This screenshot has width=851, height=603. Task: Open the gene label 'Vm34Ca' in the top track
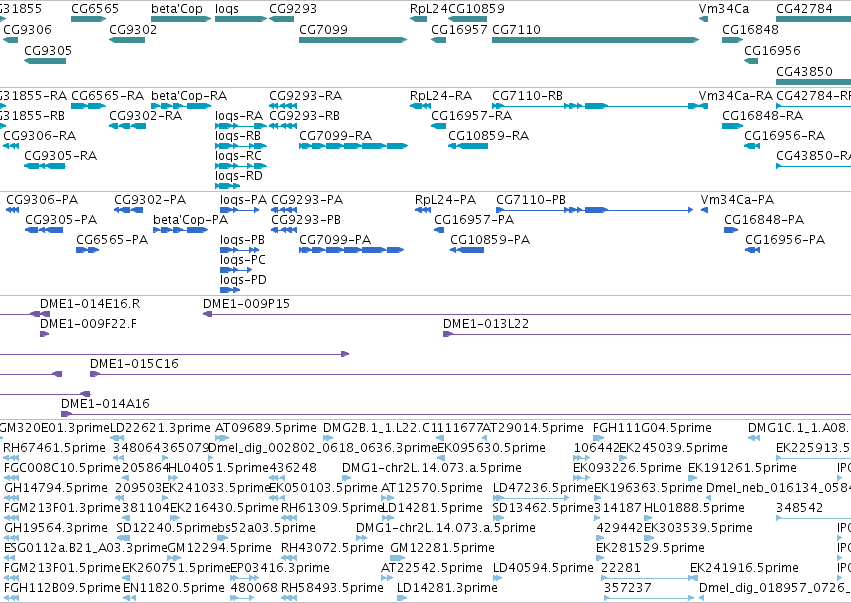723,9
